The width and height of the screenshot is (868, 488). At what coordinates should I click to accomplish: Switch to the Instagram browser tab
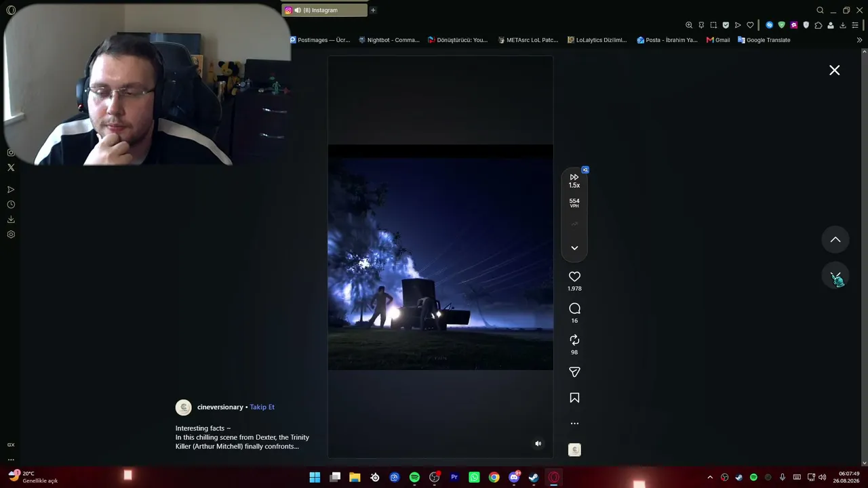pyautogui.click(x=324, y=10)
